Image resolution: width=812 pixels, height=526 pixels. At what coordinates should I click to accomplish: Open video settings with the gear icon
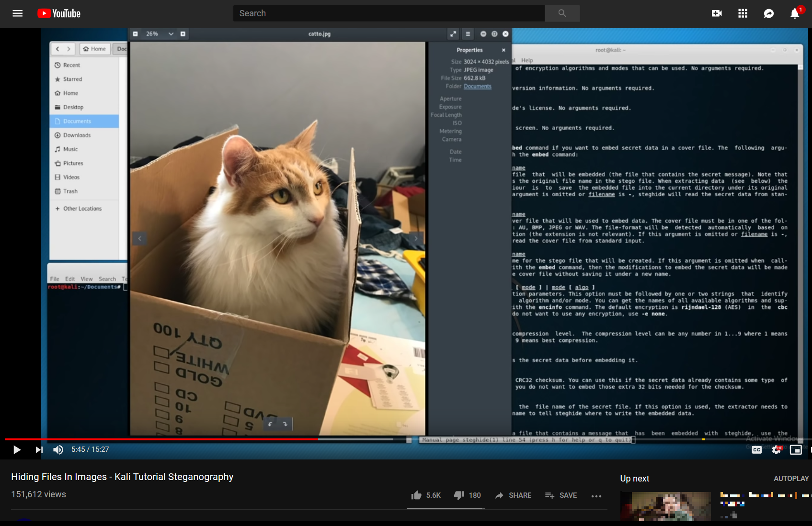point(776,450)
